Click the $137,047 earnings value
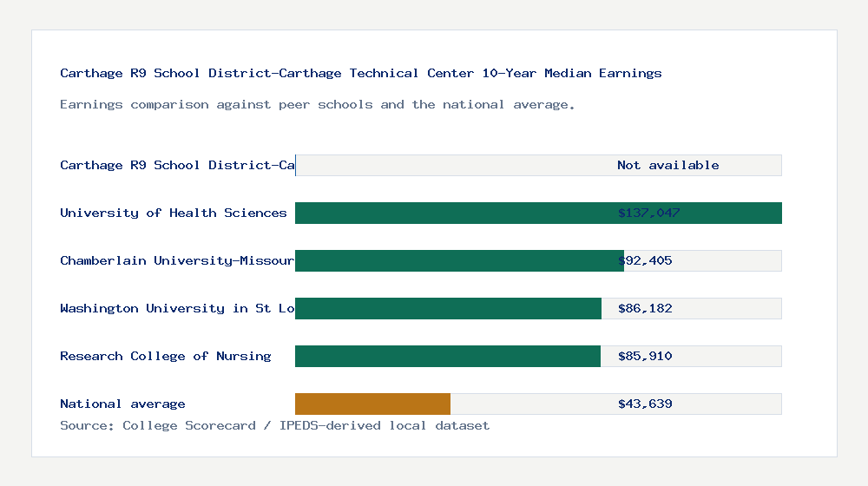The height and width of the screenshot is (486, 868). pyautogui.click(x=648, y=213)
